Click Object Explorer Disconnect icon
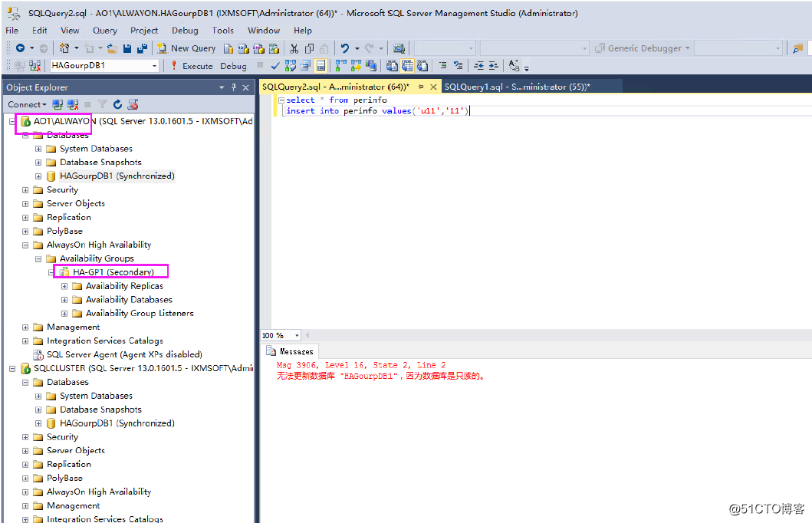The image size is (812, 523). [73, 104]
